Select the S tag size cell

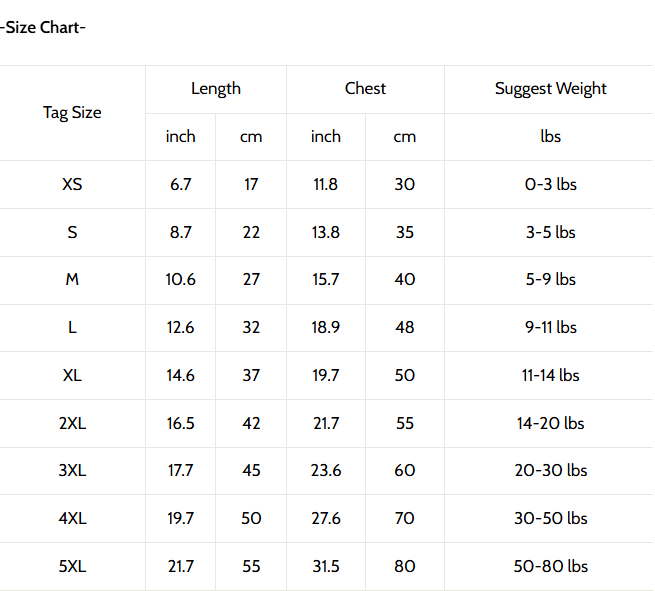point(72,232)
